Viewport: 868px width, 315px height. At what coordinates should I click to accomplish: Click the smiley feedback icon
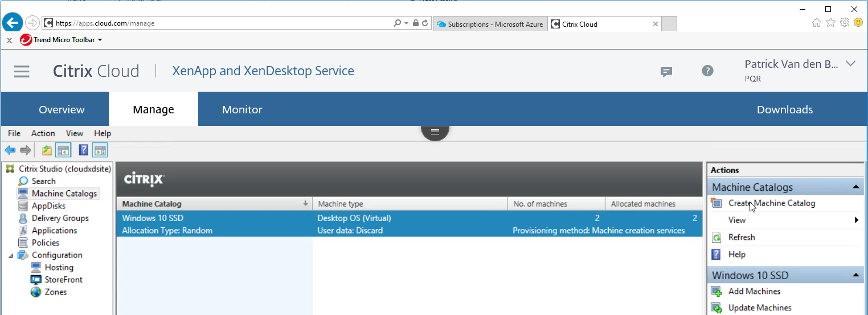pyautogui.click(x=858, y=23)
